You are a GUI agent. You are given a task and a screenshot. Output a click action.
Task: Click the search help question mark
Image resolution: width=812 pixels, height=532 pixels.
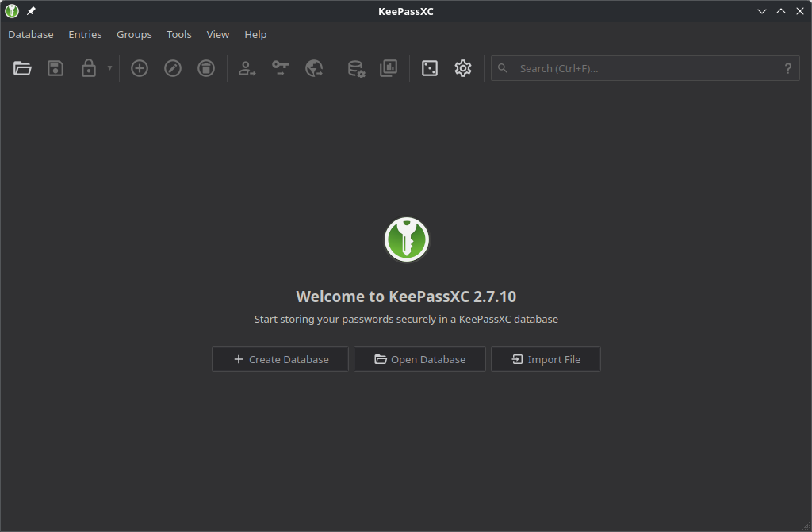[787, 68]
